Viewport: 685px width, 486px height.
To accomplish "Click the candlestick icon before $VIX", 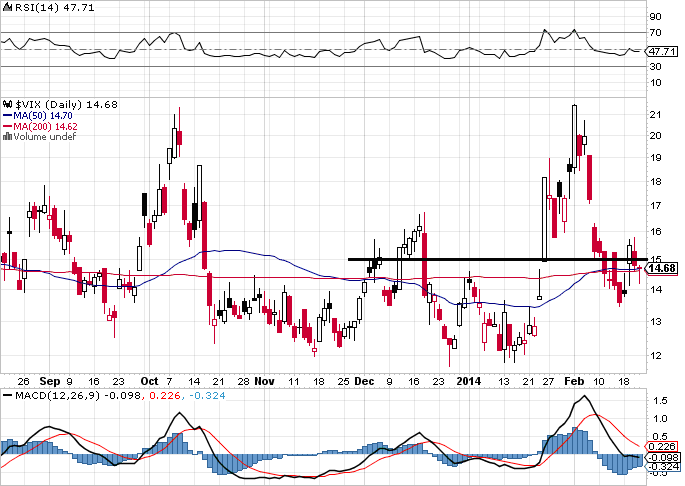I will pyautogui.click(x=8, y=104).
